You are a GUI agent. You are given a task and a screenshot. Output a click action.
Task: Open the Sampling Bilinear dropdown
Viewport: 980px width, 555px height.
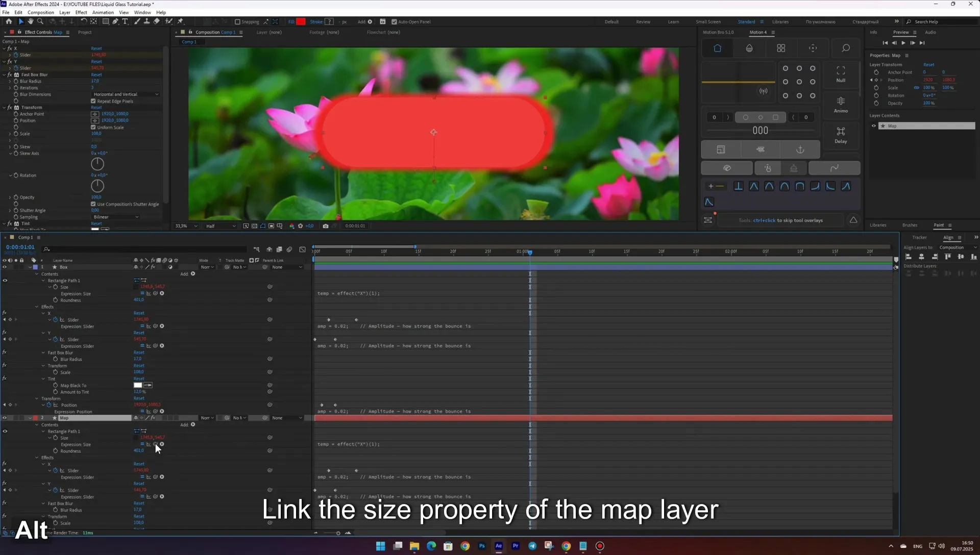(x=116, y=217)
